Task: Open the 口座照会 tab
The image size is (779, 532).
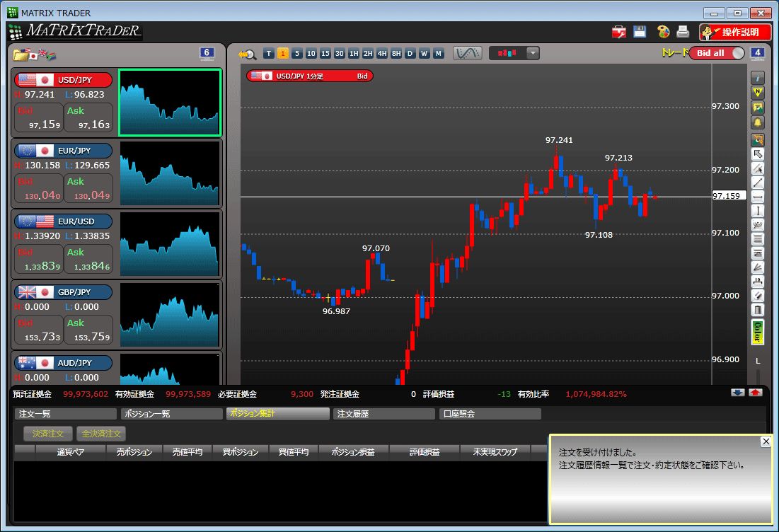Action: (490, 414)
